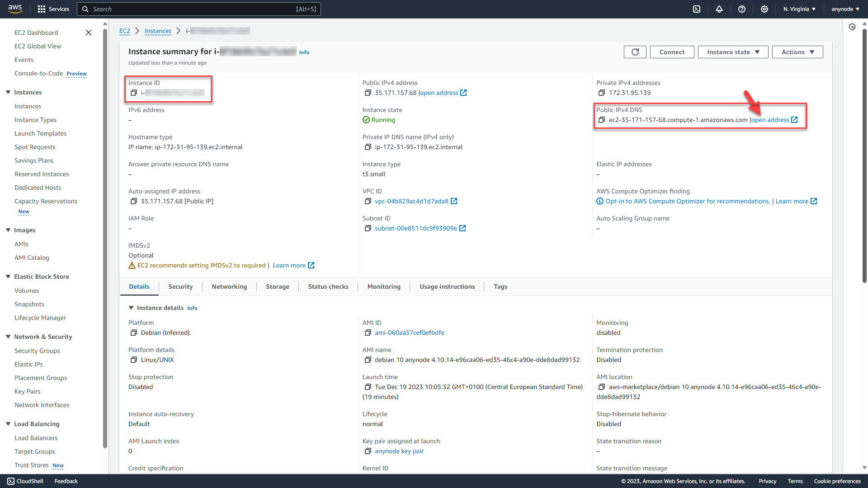Copy the AMI name

click(368, 360)
